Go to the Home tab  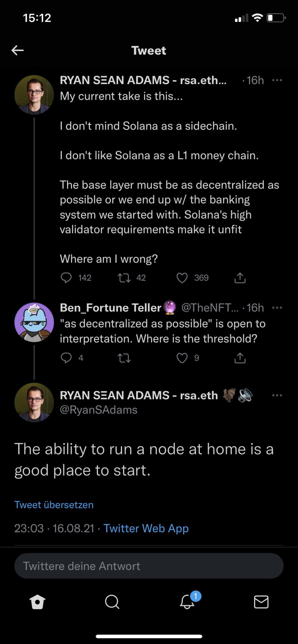(37, 602)
